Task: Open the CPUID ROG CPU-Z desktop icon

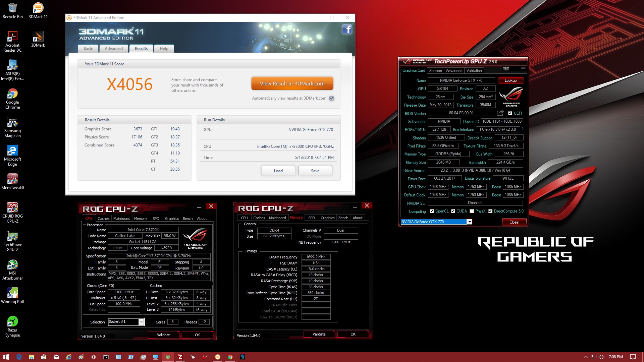Action: (12, 213)
